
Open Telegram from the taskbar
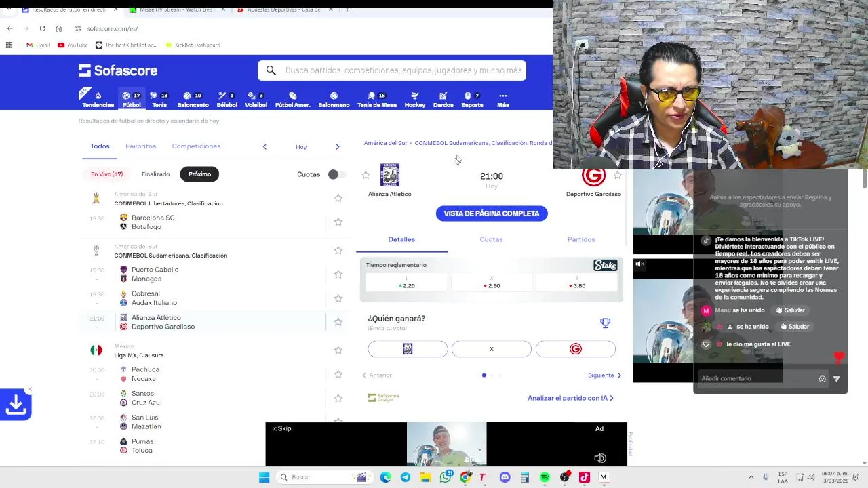coord(406,477)
